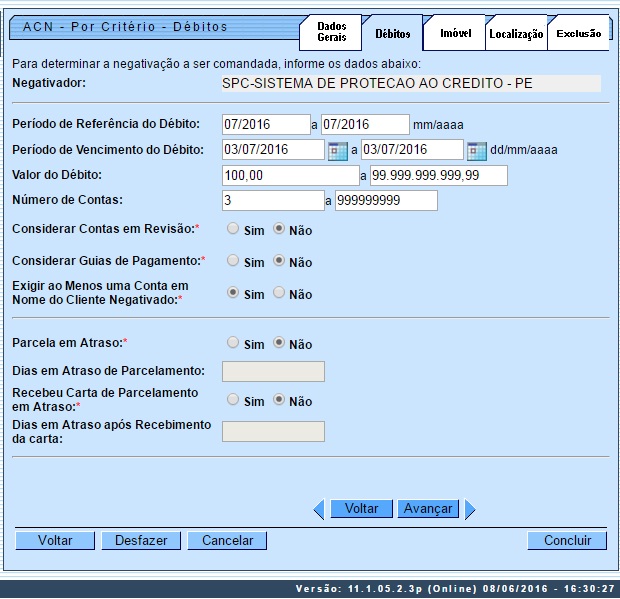Select Sim for Considerar Contas em Revisão
620x599 pixels.
tap(233, 229)
